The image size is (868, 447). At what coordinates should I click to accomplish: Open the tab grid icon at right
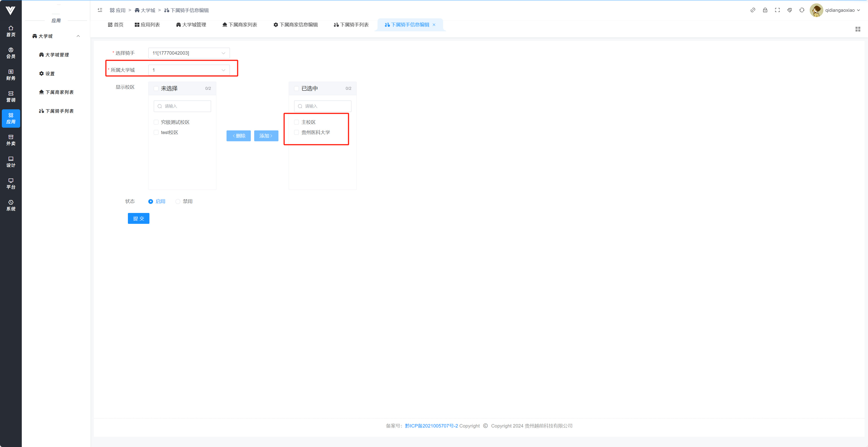point(858,29)
